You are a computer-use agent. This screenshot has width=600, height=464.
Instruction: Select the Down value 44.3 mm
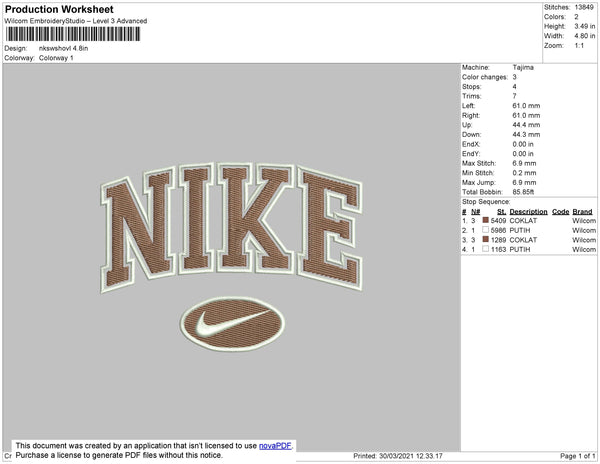(526, 134)
